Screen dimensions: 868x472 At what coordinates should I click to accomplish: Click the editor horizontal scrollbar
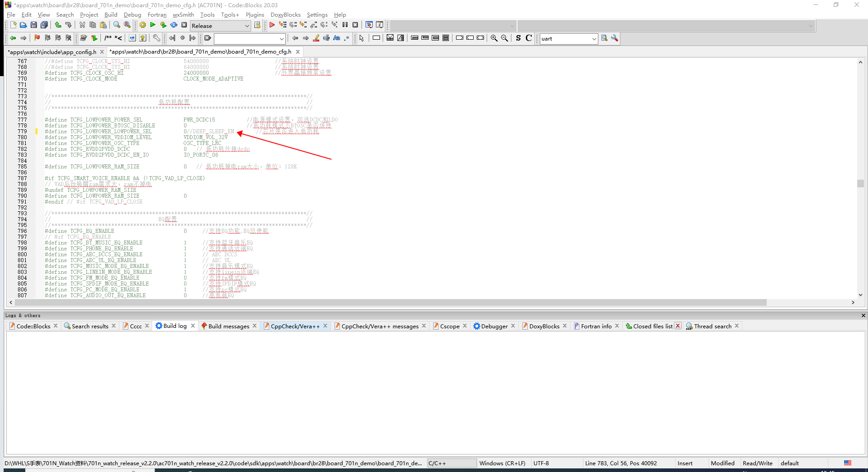[391, 303]
